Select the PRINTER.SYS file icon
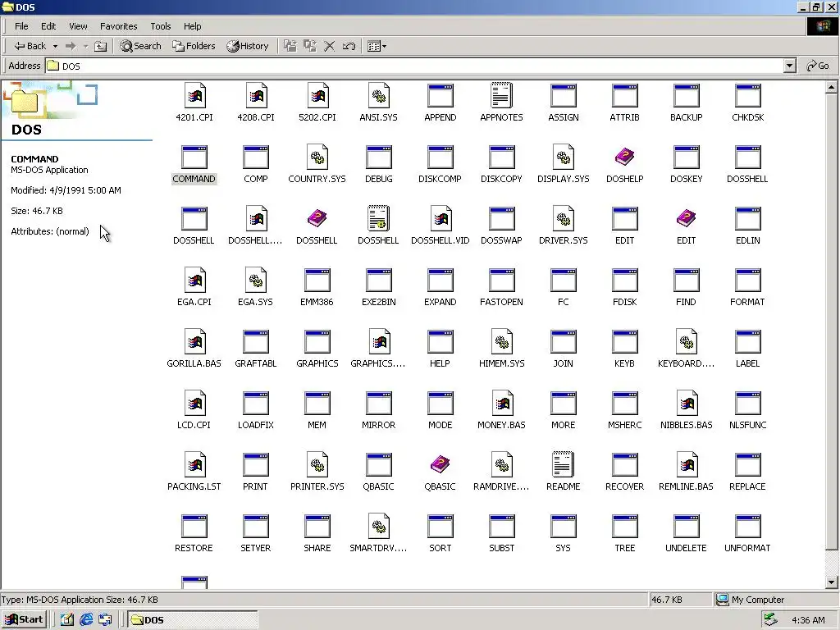This screenshot has height=630, width=840. [x=317, y=465]
